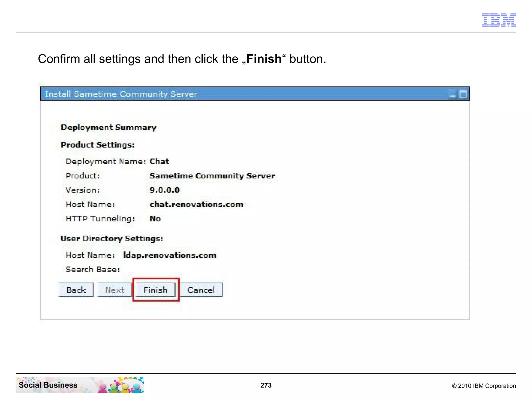
Task: Click the Finish button
Action: (156, 290)
